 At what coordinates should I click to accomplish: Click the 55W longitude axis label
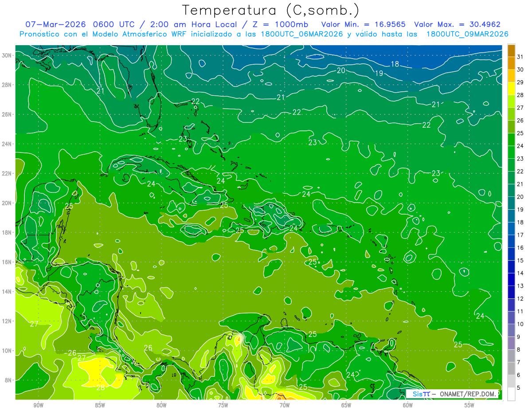(x=469, y=406)
